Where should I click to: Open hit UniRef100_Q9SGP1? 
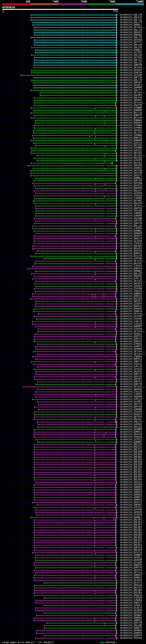pyautogui.click(x=131, y=100)
